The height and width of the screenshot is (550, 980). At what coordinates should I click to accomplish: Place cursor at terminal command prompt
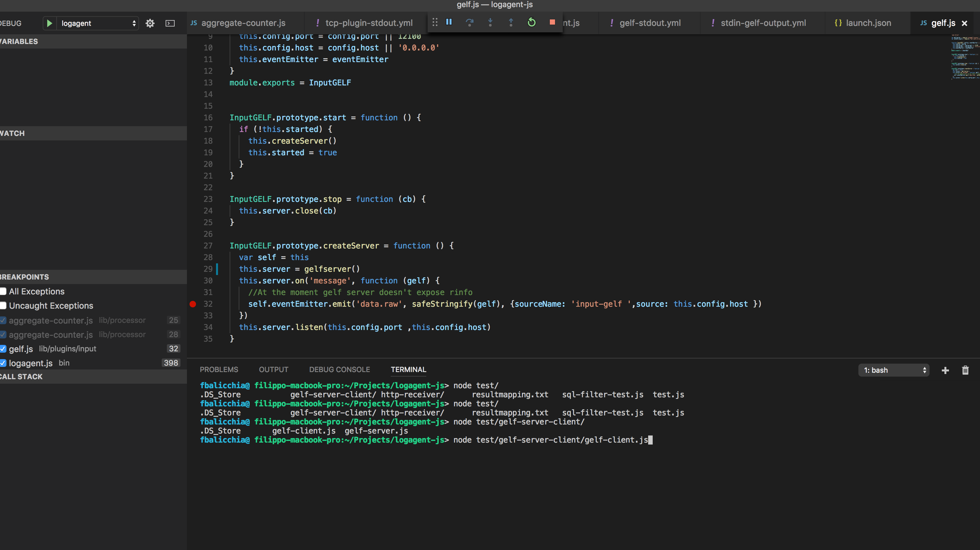click(650, 440)
